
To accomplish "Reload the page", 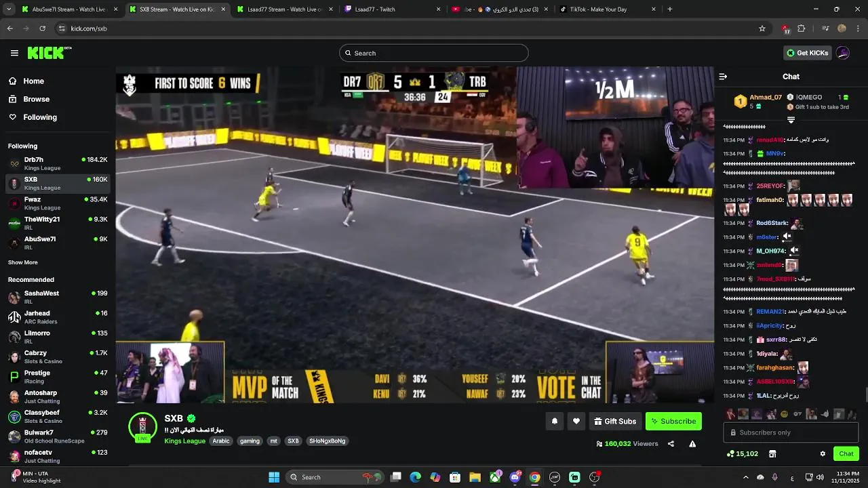I will [x=42, y=28].
